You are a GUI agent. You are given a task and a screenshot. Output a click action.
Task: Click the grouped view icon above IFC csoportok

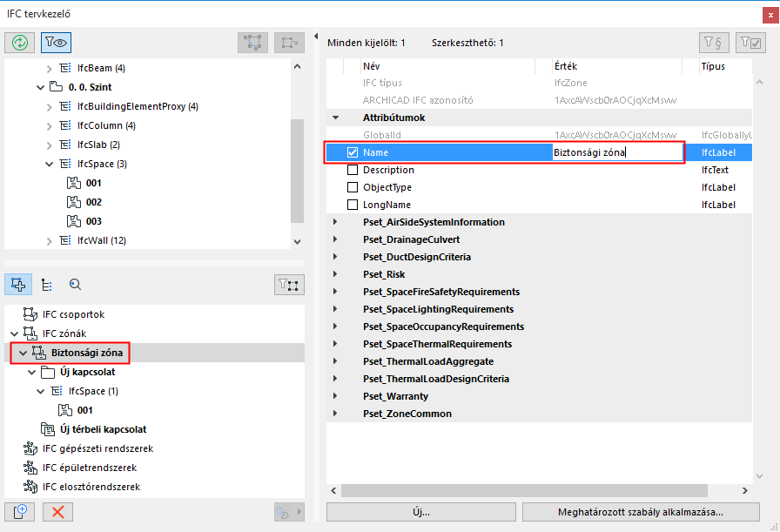point(17,284)
